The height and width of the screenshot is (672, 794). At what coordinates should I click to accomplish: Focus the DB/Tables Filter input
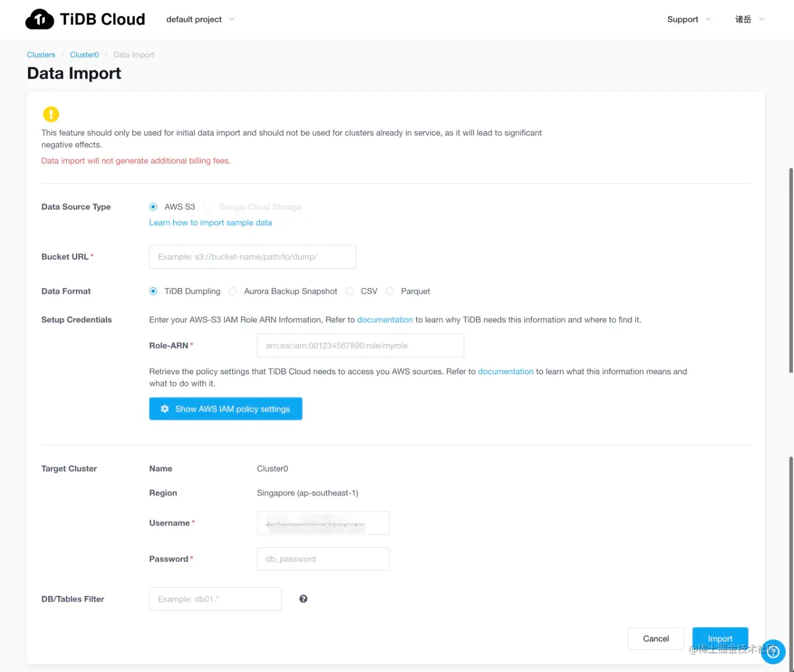215,599
